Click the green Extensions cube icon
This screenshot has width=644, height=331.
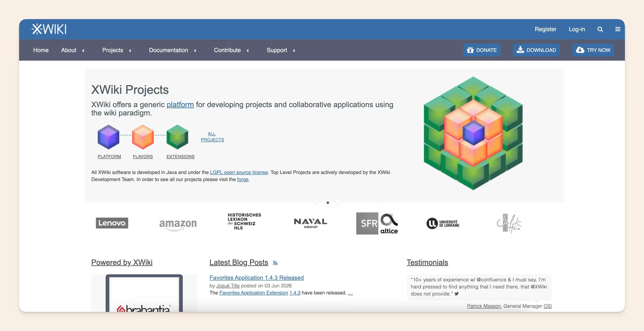click(x=177, y=137)
